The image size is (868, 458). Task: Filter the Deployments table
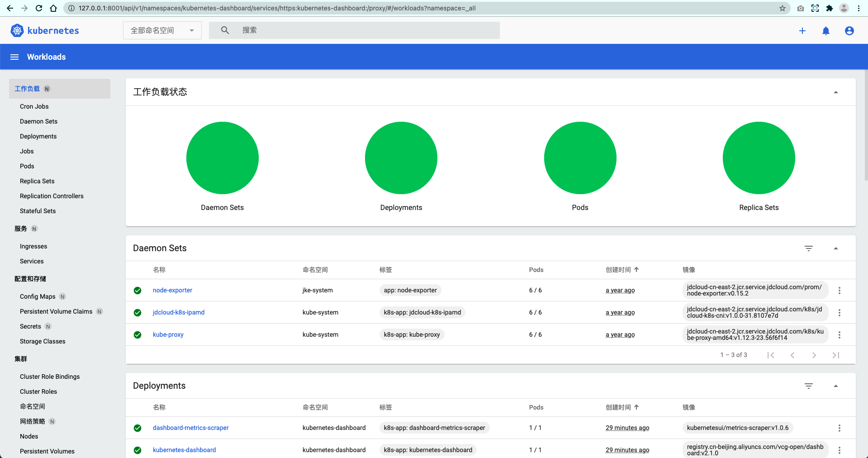click(809, 386)
